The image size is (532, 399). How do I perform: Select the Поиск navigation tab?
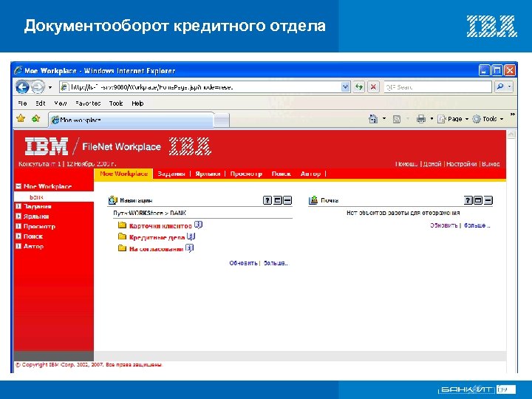click(x=282, y=174)
